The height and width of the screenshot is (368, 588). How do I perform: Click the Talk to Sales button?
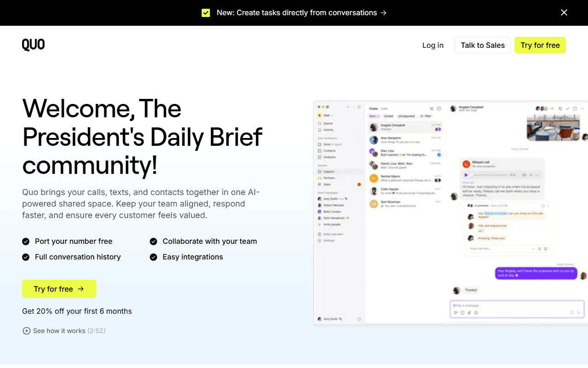click(x=483, y=45)
